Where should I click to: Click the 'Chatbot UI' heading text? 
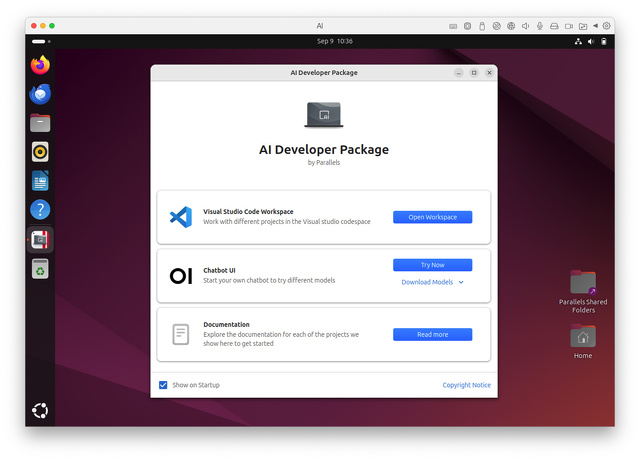point(219,270)
